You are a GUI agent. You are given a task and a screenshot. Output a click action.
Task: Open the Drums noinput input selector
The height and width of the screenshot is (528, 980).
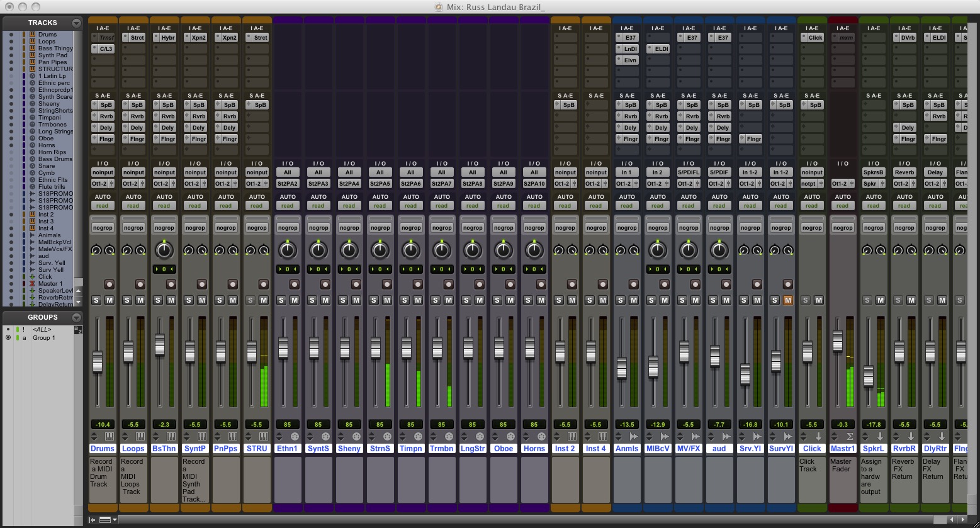click(103, 172)
